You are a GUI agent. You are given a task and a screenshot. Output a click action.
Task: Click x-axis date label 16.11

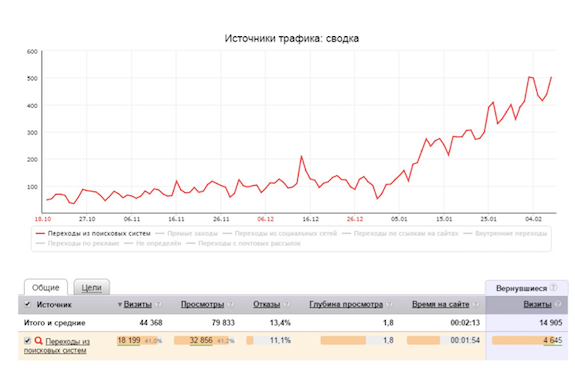tap(176, 219)
